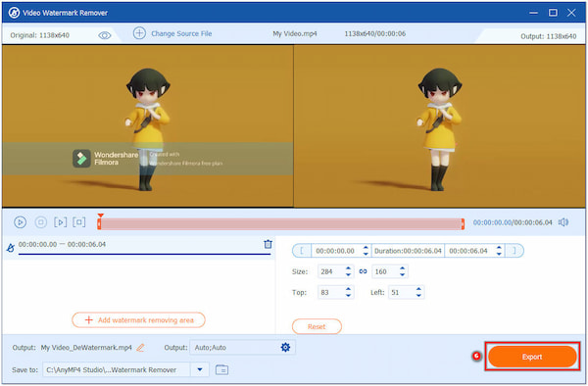
Task: Increase the Size height value
Action: click(x=403, y=268)
